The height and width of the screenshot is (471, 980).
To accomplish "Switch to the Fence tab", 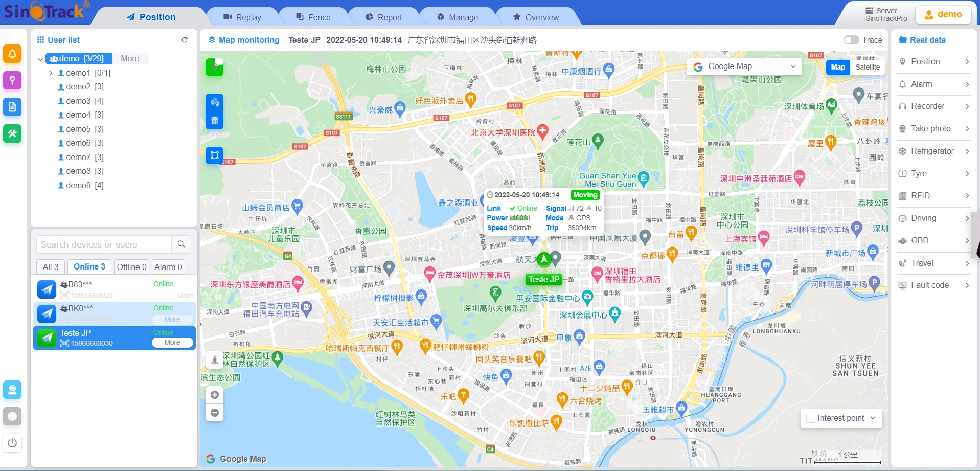I will pos(313,17).
